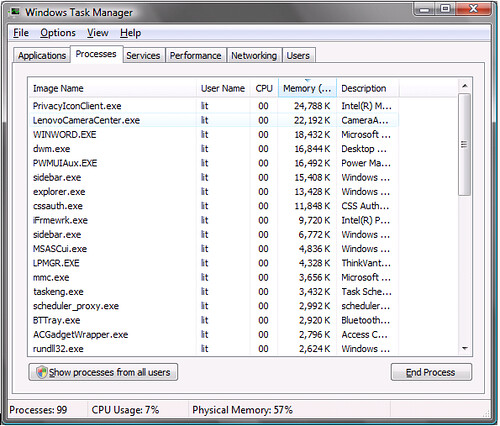Select WINWORD.EXE process

[213, 135]
